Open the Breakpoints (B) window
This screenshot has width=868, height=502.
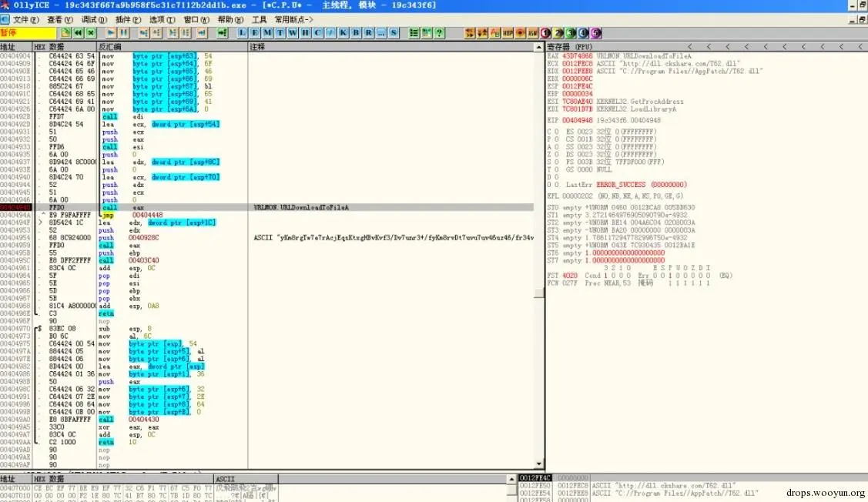pos(356,32)
